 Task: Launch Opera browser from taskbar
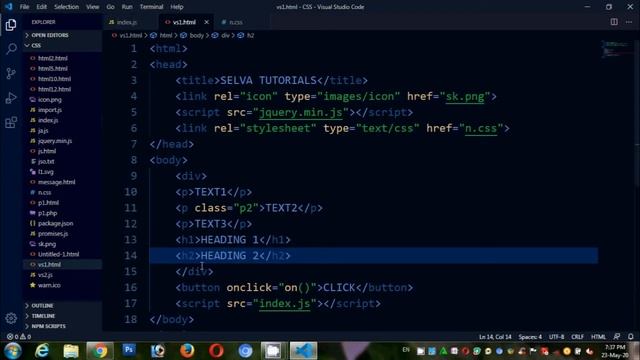(216, 351)
